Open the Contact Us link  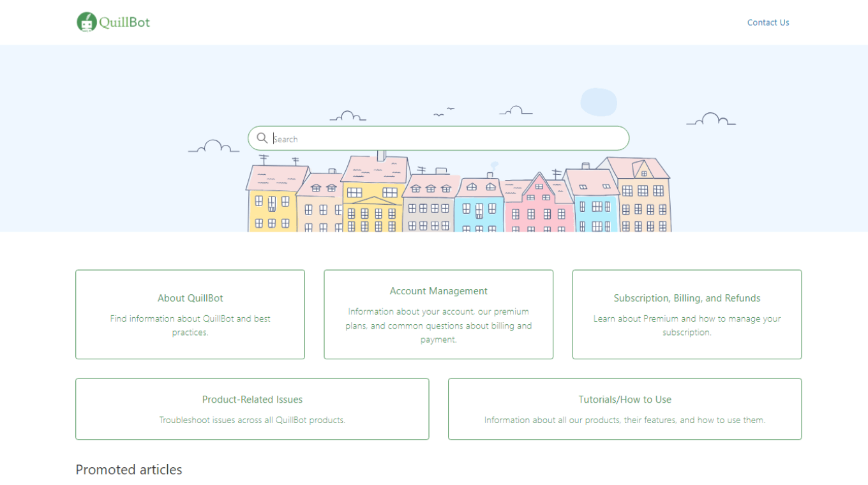click(x=768, y=22)
